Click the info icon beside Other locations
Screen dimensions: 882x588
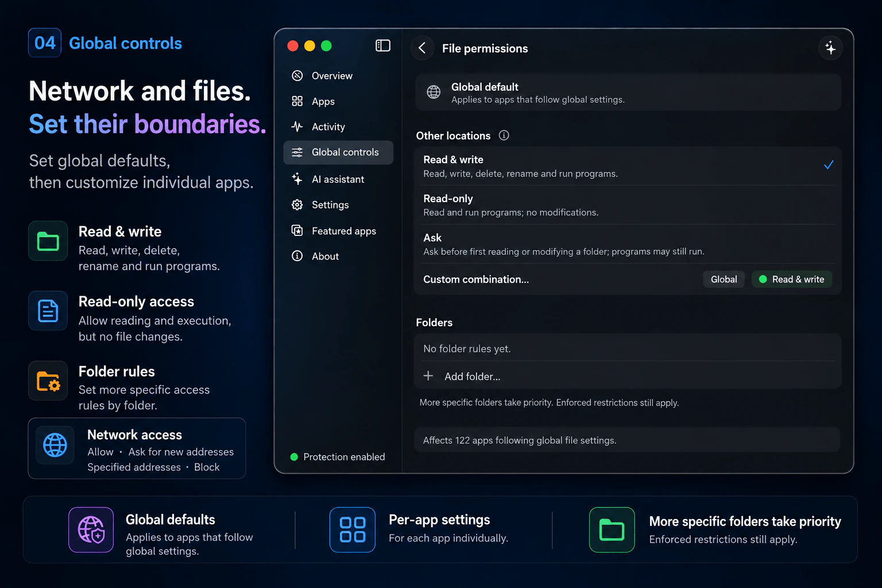point(504,136)
